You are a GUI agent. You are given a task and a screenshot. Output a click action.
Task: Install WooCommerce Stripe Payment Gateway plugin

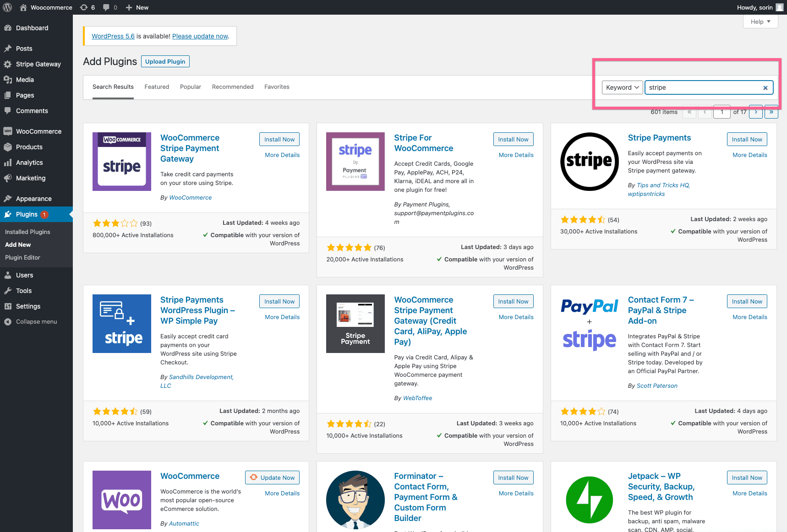coord(279,139)
